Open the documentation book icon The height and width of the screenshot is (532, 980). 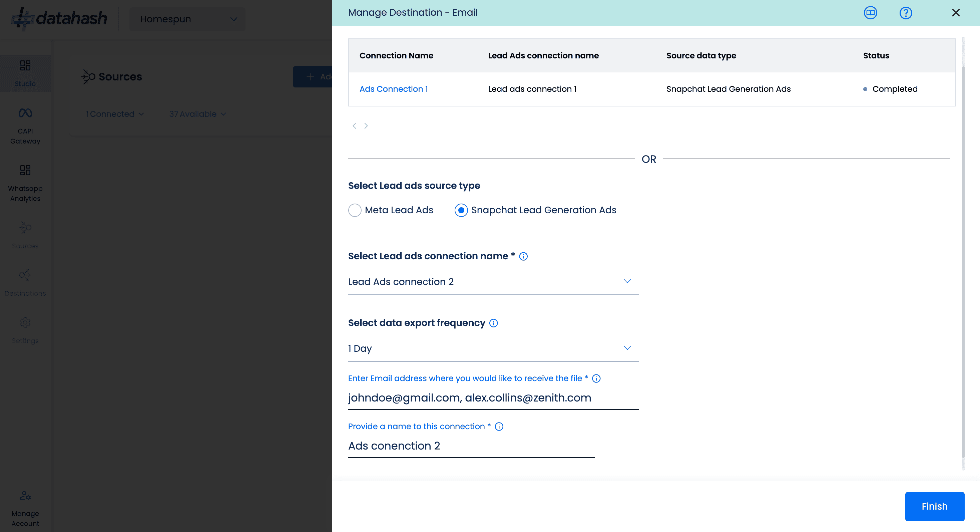point(870,13)
